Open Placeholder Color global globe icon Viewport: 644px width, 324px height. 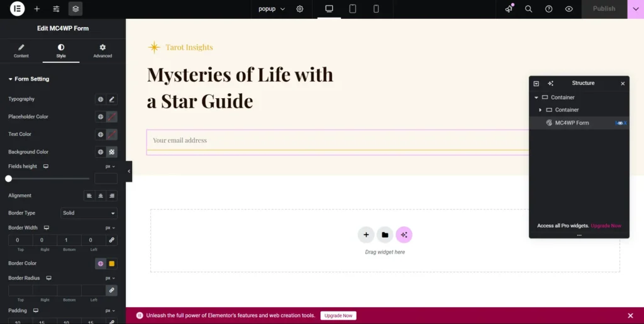(101, 116)
